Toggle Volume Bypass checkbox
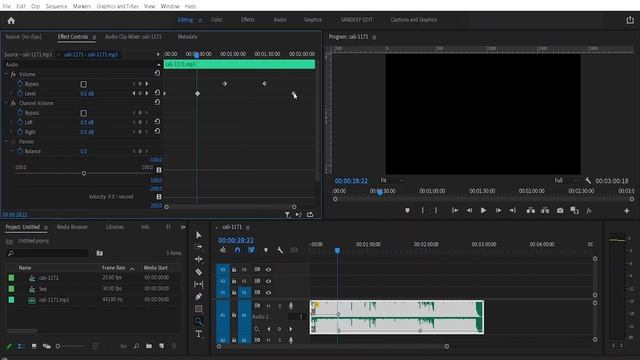The height and width of the screenshot is (360, 640). (x=84, y=84)
